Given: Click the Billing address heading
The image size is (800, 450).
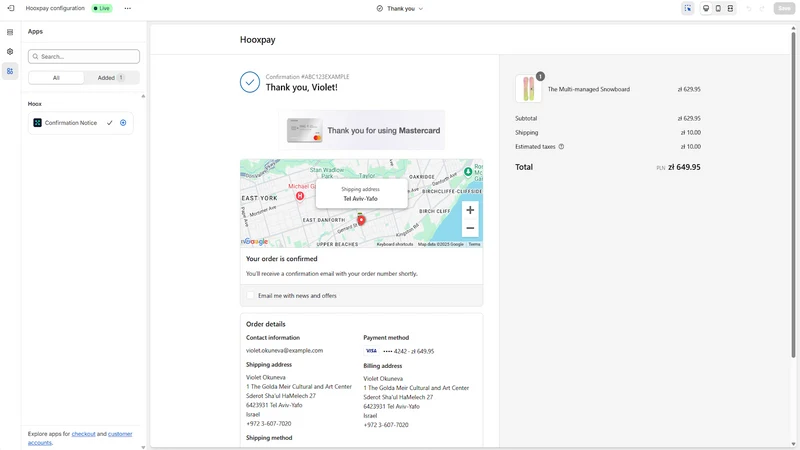Looking at the screenshot, I should pyautogui.click(x=383, y=366).
